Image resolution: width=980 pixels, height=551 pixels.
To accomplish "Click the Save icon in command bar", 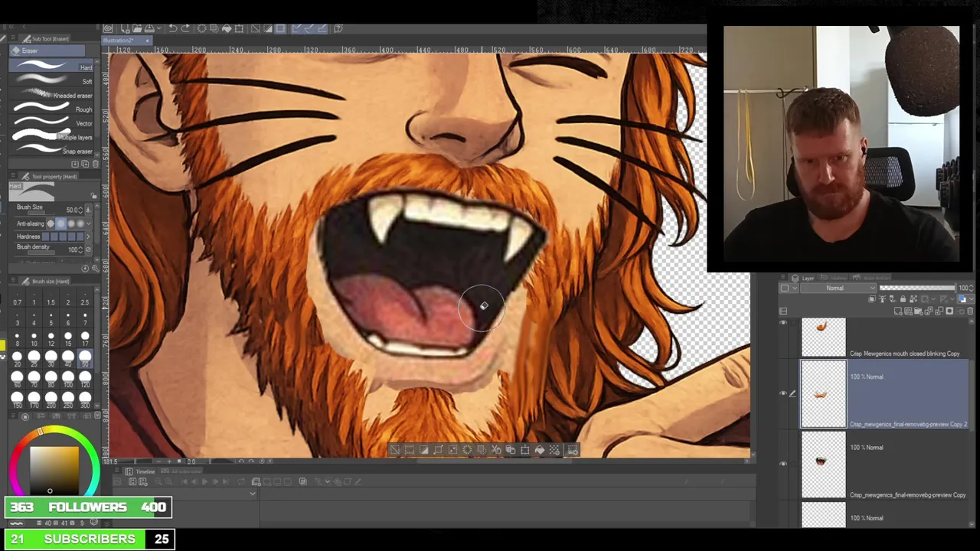I will [149, 28].
